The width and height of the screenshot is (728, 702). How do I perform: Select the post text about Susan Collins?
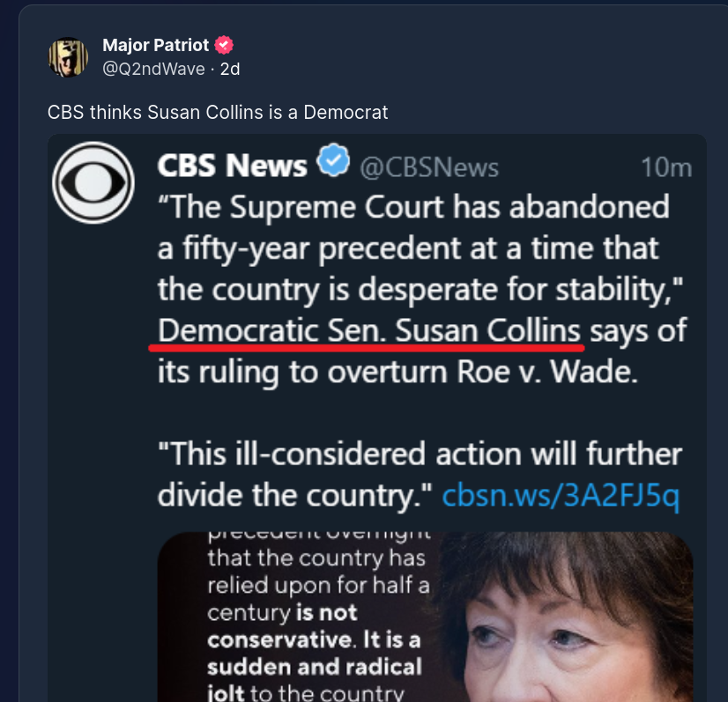click(x=217, y=113)
